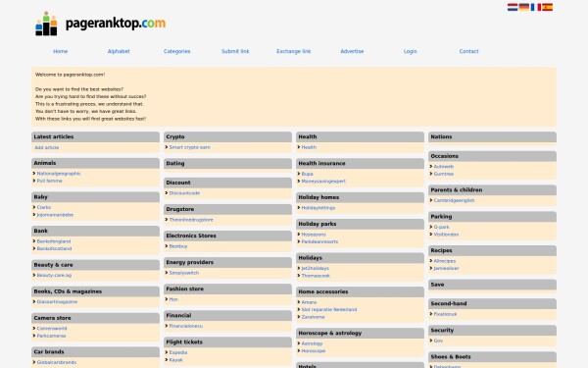This screenshot has width=588, height=368.
Task: Open the Jamieoliver link
Action: (x=446, y=268)
